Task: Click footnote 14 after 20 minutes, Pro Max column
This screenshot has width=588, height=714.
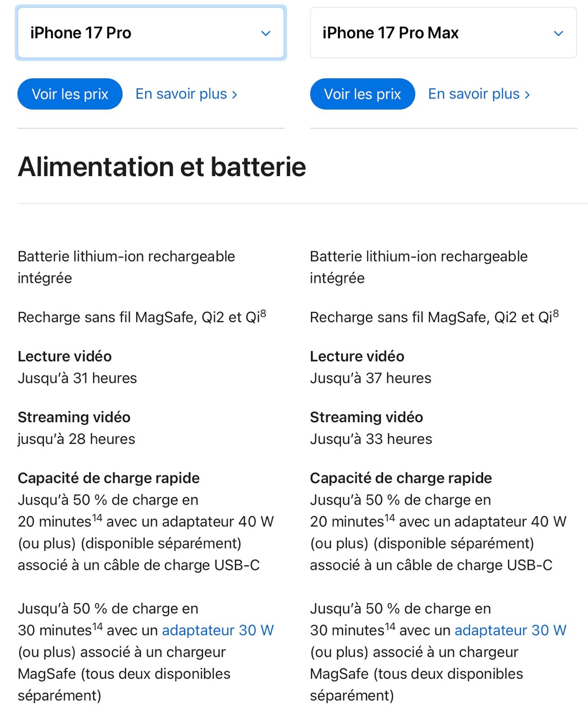Action: [390, 518]
